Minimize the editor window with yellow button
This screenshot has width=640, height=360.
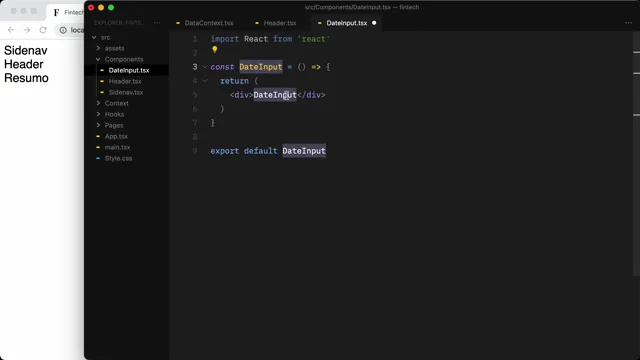(x=101, y=7)
